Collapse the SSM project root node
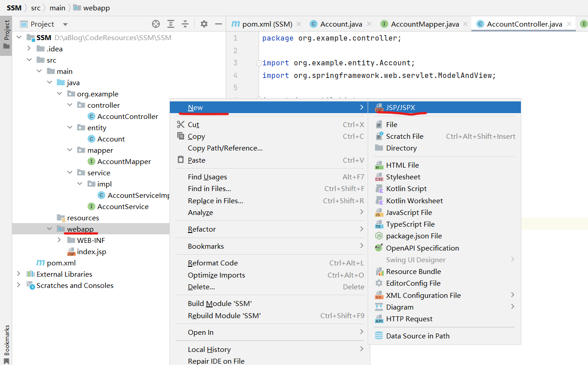This screenshot has width=588, height=365. [x=18, y=37]
